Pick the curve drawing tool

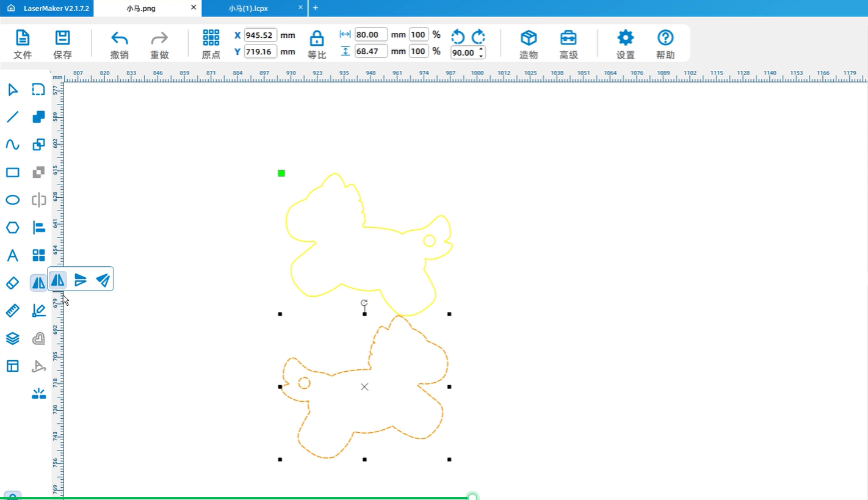tap(13, 145)
